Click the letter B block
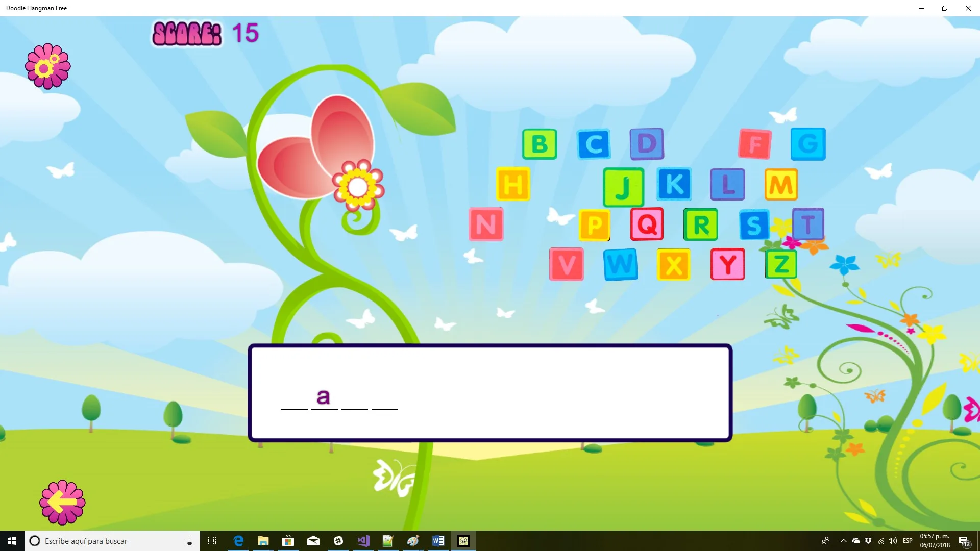 [x=540, y=144]
